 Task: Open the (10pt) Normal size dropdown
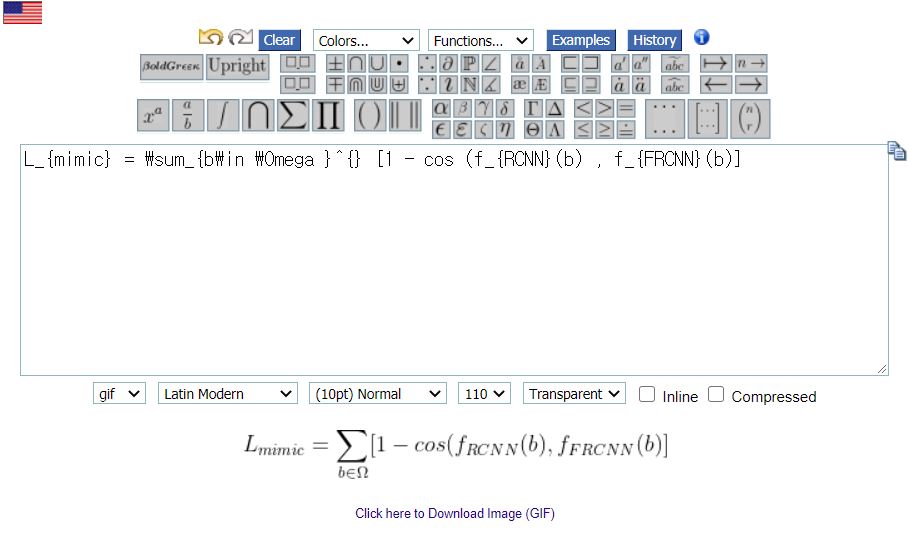[x=378, y=394]
